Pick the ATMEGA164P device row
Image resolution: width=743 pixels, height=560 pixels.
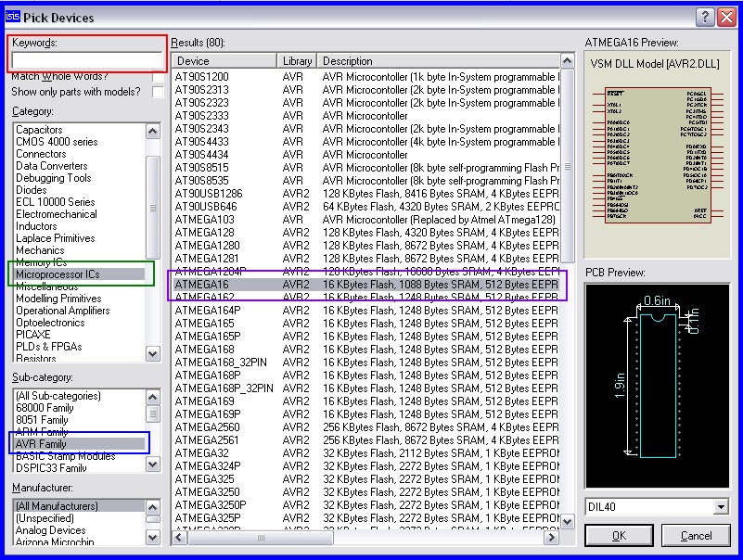click(366, 311)
